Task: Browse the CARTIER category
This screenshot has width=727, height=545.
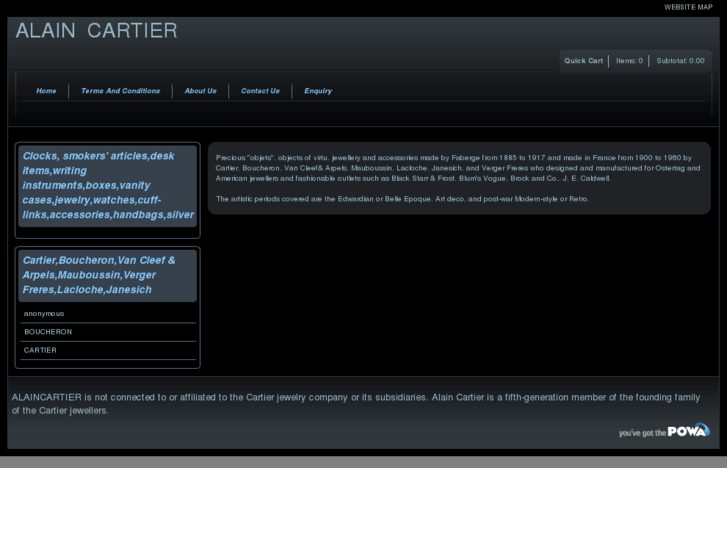Action: point(40,350)
